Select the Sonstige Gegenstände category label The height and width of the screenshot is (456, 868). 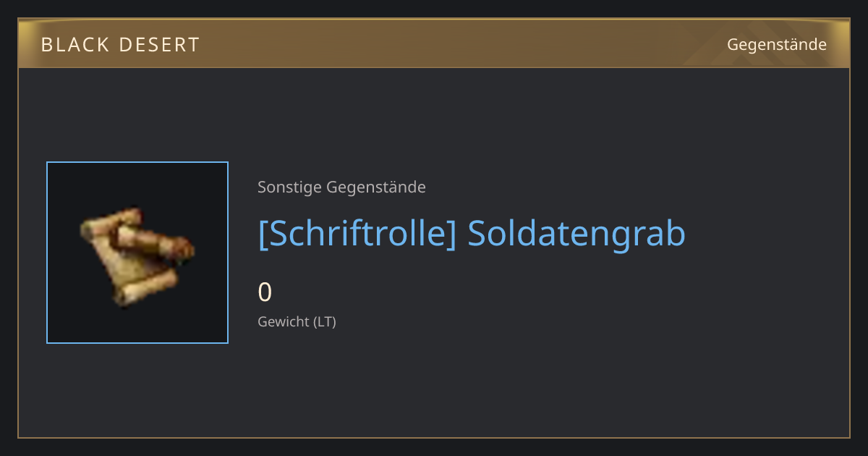pyautogui.click(x=341, y=187)
